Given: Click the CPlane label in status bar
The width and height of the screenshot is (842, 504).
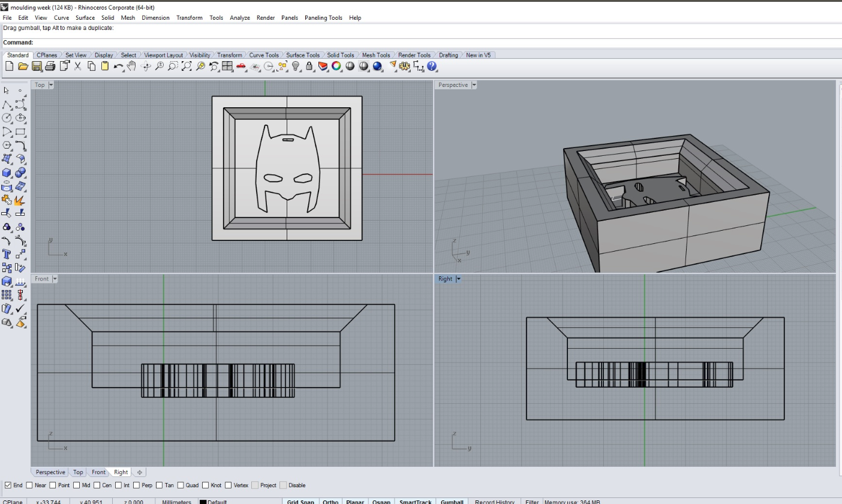Looking at the screenshot, I should (13, 502).
